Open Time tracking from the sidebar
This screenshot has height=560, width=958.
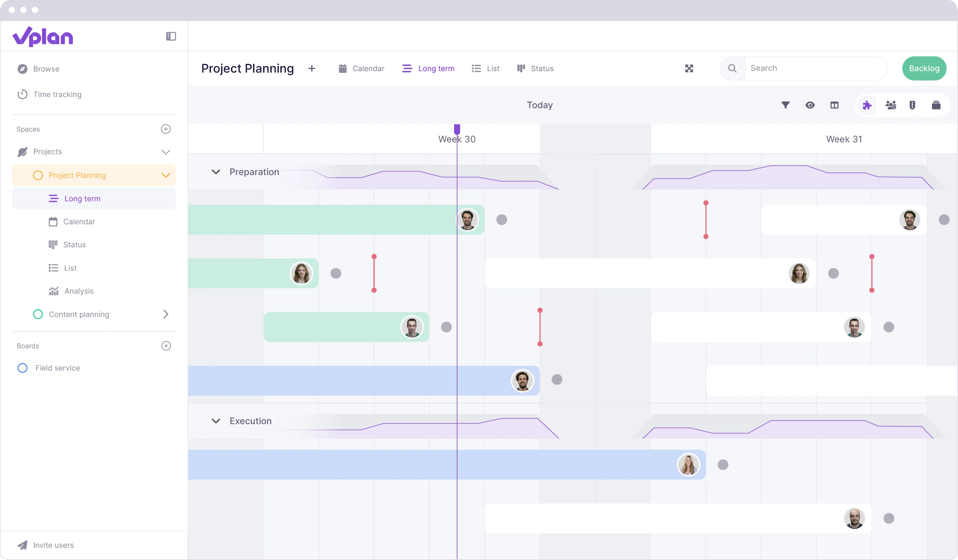coord(57,94)
